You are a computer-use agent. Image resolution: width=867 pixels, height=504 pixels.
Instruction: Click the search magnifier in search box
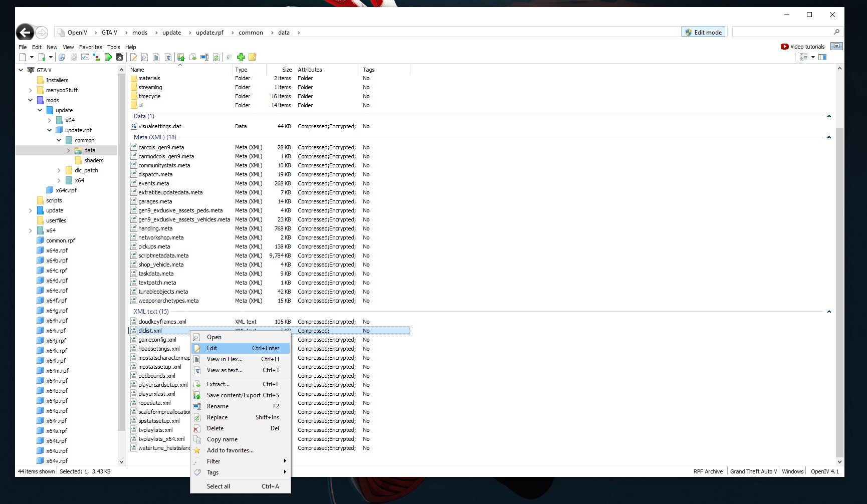836,32
